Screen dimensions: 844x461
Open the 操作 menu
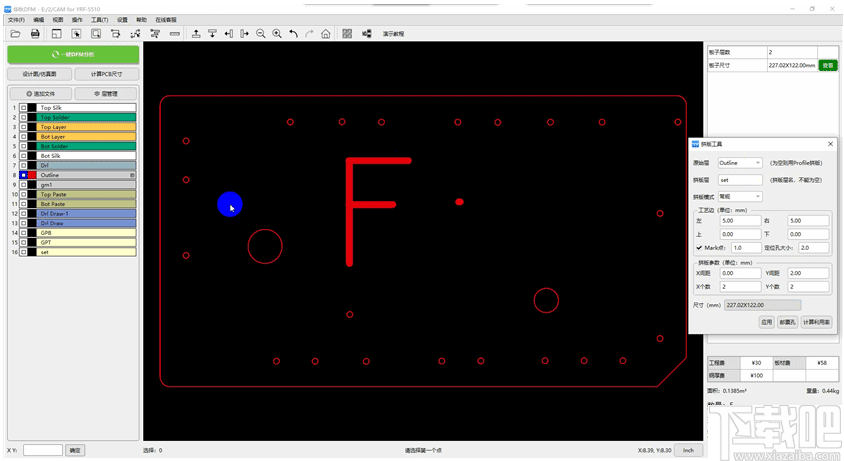tap(77, 20)
